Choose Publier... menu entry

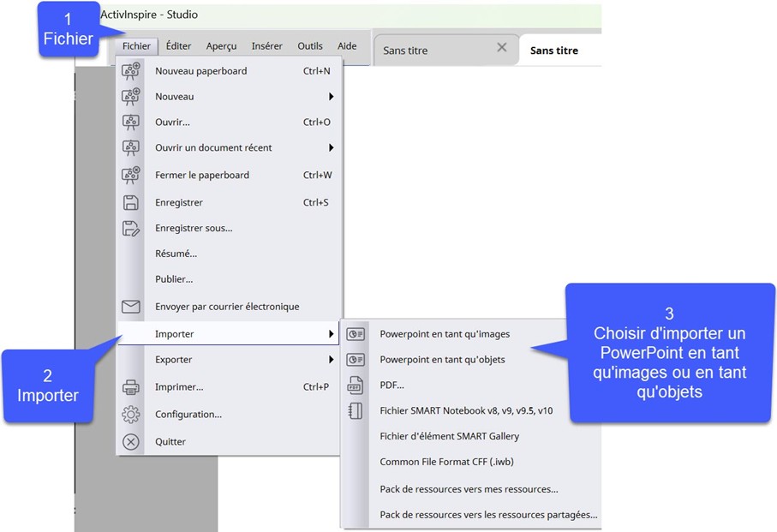[x=230, y=279]
